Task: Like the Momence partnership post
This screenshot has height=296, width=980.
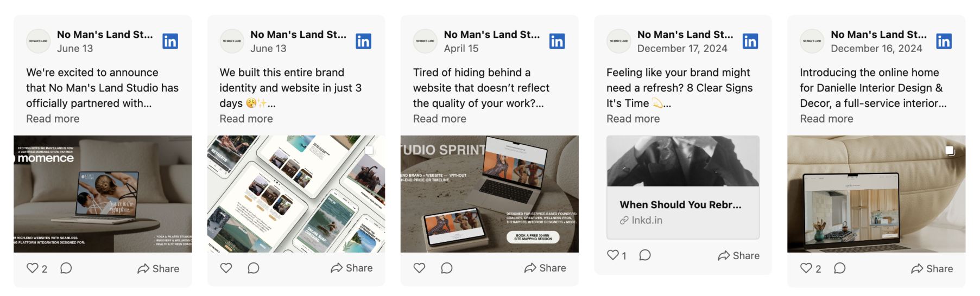Action: point(33,268)
